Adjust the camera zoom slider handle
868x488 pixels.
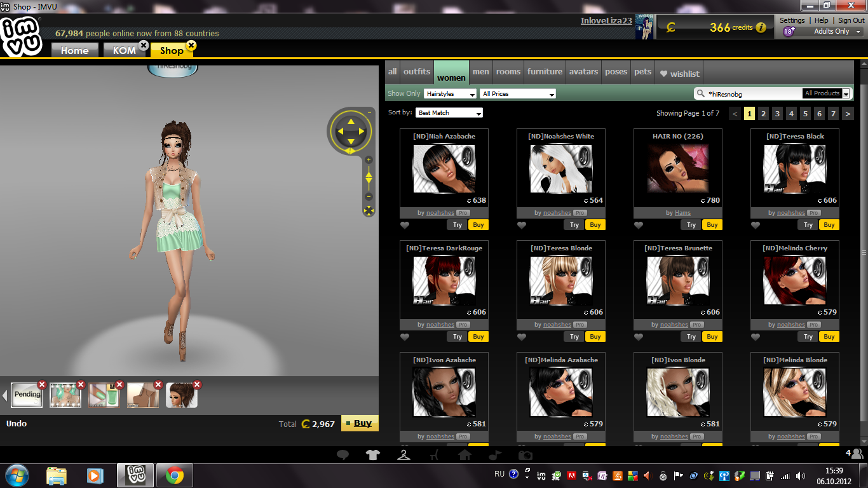[x=369, y=178]
